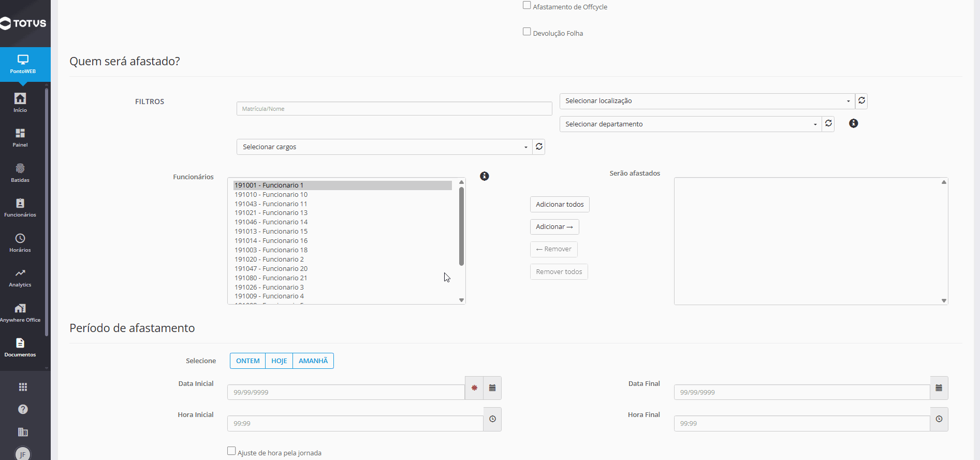Screen dimensions: 980x460
Task: Expand Selecionar cargos dropdown
Action: [385, 147]
